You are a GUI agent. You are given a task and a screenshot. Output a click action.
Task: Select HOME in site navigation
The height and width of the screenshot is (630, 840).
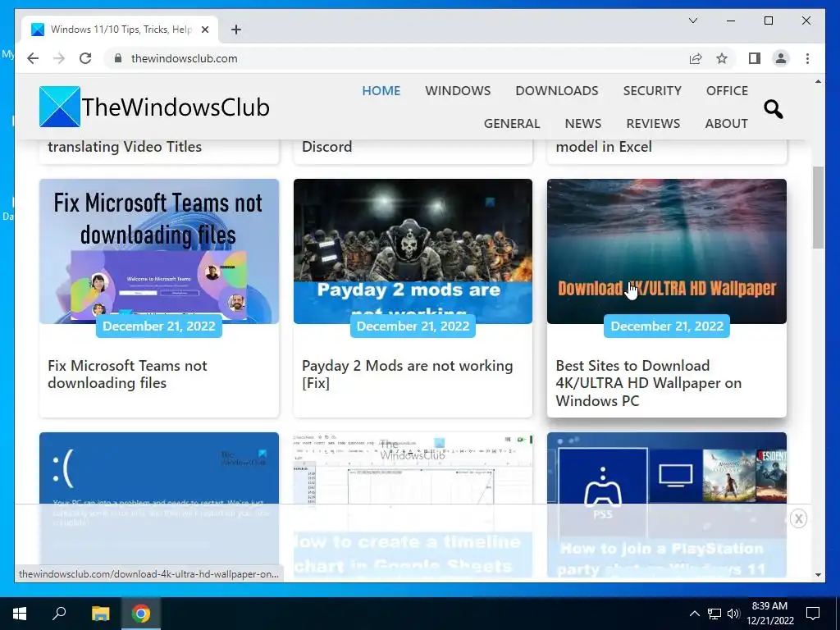(381, 90)
